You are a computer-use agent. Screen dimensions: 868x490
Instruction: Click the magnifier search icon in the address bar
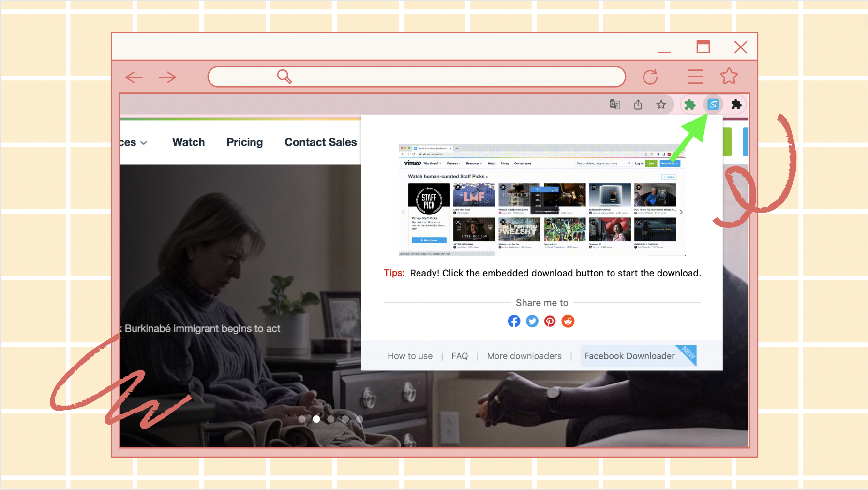(284, 76)
